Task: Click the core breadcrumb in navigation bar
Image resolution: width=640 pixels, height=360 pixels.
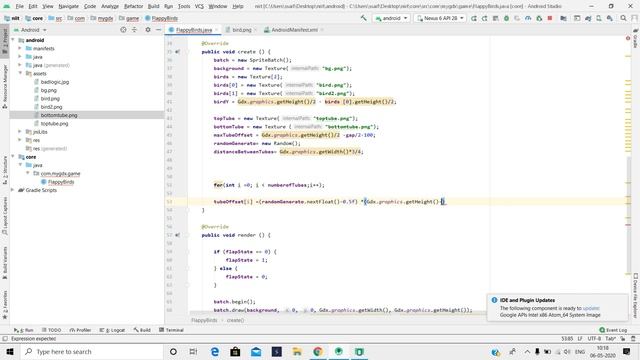Action: tap(34, 18)
